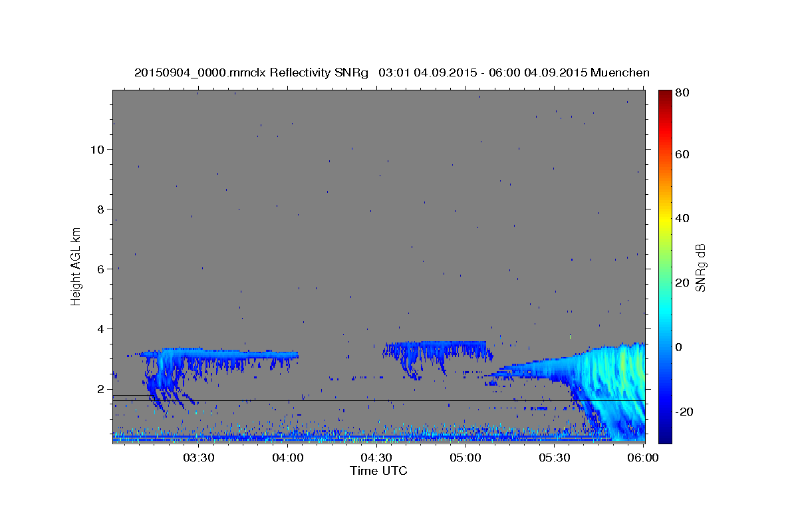This screenshot has height=532, width=798.
Task: Click the colorbar tick value 20
Action: click(x=682, y=282)
